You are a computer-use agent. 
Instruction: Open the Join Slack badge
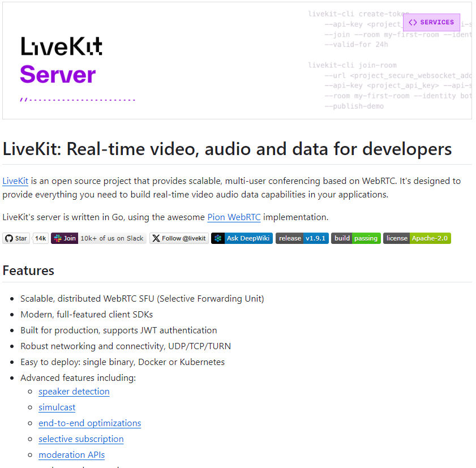[x=98, y=238]
